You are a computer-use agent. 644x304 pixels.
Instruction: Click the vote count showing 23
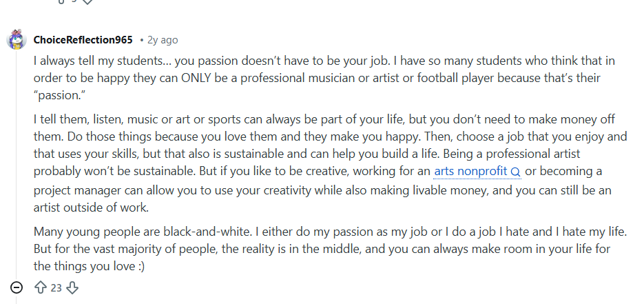click(56, 287)
